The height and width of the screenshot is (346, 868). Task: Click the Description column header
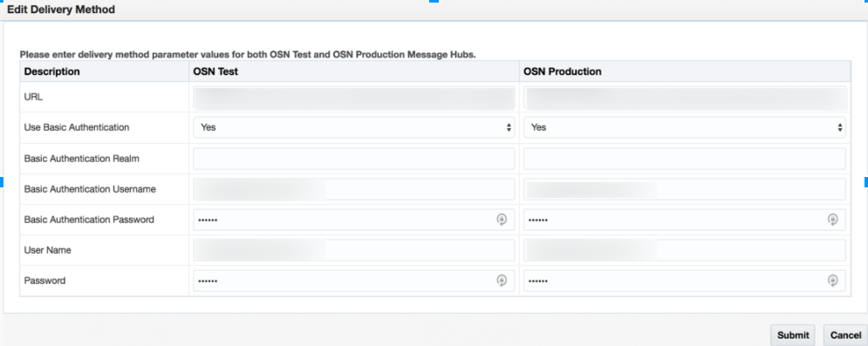pos(52,71)
